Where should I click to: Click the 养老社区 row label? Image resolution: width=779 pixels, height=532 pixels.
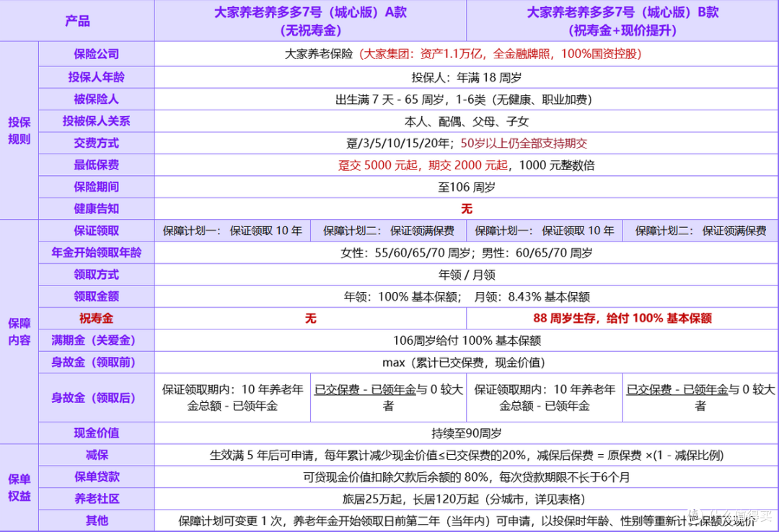tap(97, 499)
